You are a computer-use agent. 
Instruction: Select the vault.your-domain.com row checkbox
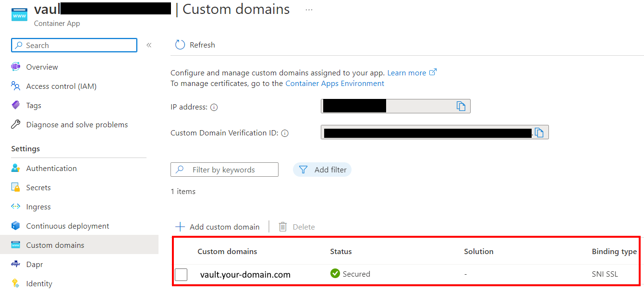(181, 275)
